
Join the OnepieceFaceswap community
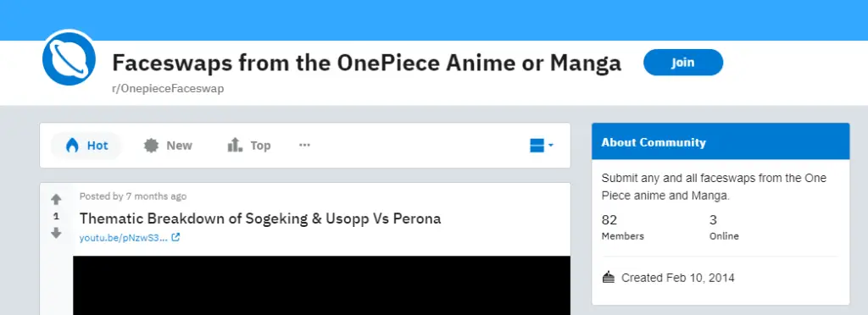[683, 63]
